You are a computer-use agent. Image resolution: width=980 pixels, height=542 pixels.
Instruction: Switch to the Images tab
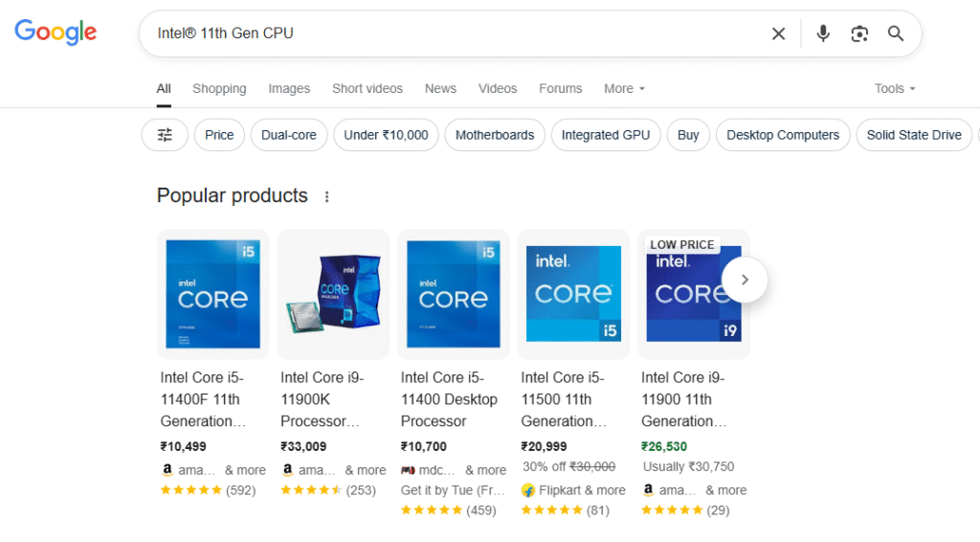[x=289, y=89]
